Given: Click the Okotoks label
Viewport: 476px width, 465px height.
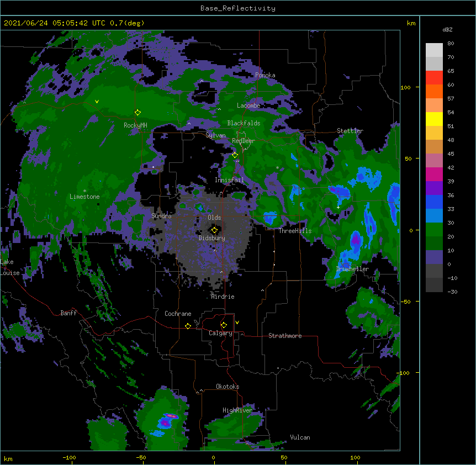Looking at the screenshot, I should [x=228, y=387].
